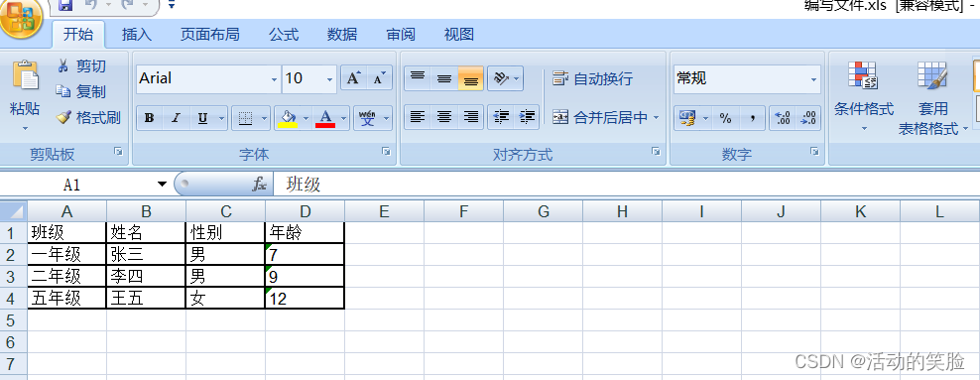Center text horizontally
The height and width of the screenshot is (380, 980).
click(444, 117)
